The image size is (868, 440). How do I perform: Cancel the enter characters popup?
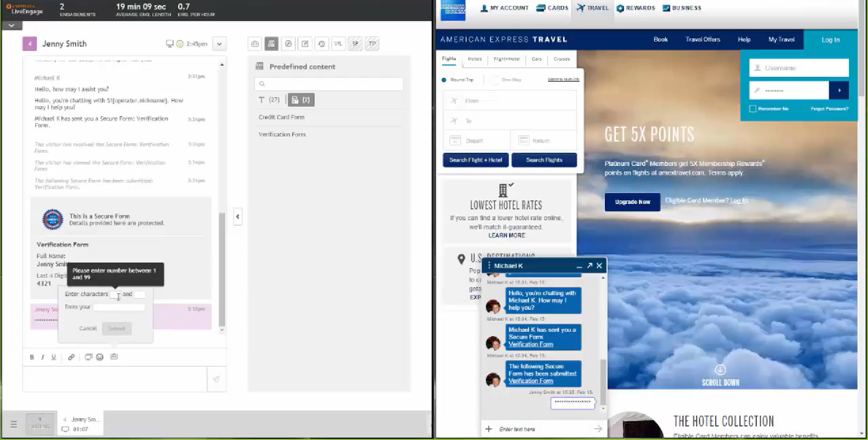tap(88, 329)
